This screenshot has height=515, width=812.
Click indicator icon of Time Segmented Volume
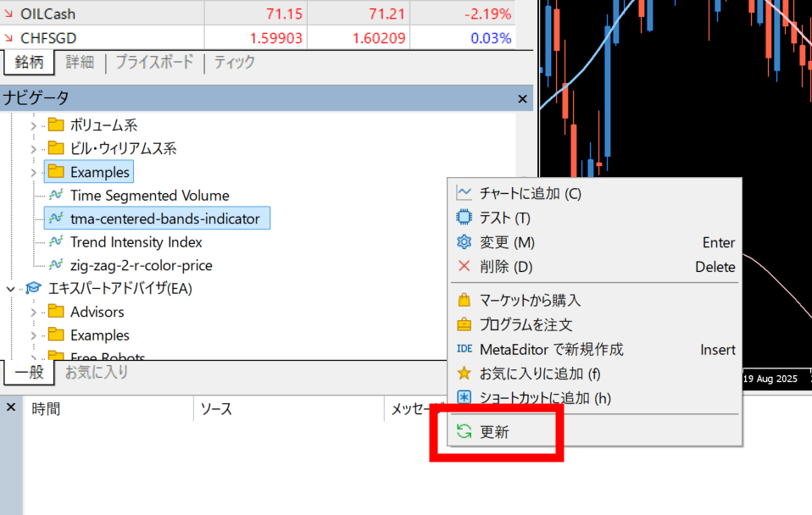[x=56, y=195]
